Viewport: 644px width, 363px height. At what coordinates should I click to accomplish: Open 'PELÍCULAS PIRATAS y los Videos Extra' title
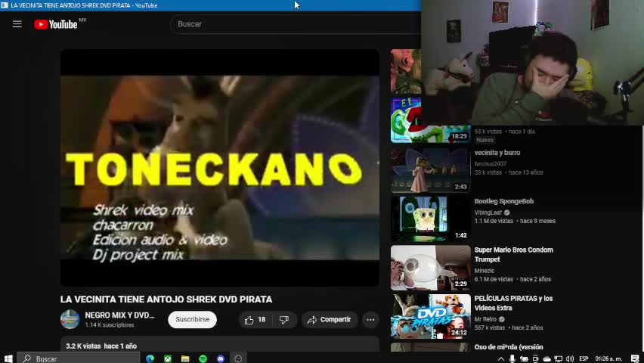513,303
